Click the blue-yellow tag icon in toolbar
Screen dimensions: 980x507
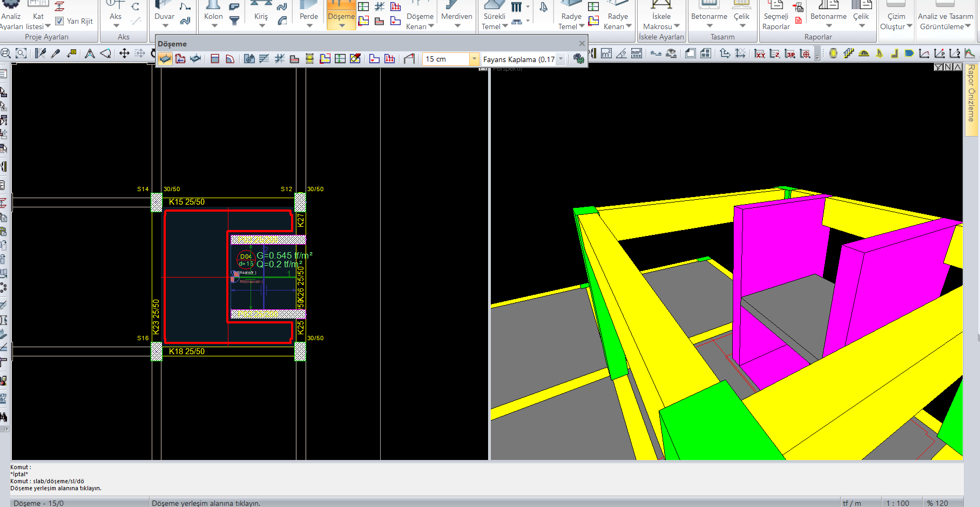[x=909, y=53]
